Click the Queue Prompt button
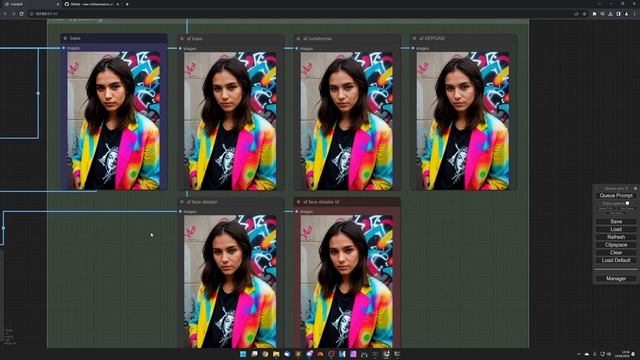The height and width of the screenshot is (360, 640). (616, 196)
